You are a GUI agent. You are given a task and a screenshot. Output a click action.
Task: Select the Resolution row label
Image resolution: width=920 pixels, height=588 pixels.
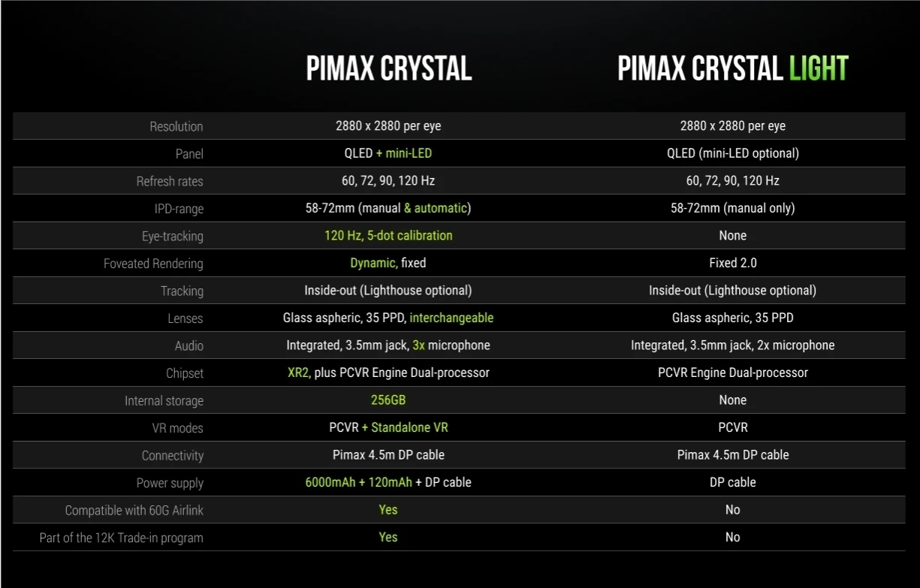tap(176, 126)
